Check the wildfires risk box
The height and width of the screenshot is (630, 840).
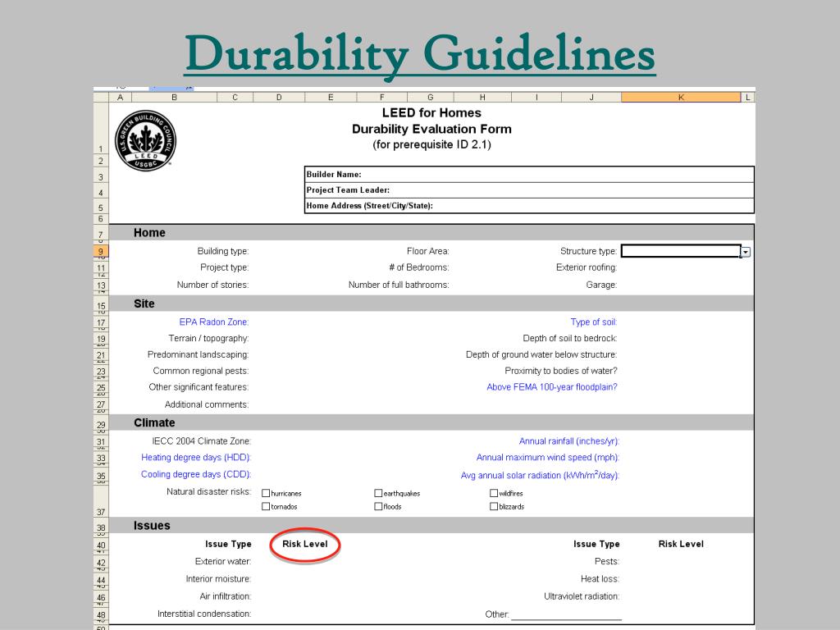pyautogui.click(x=494, y=493)
